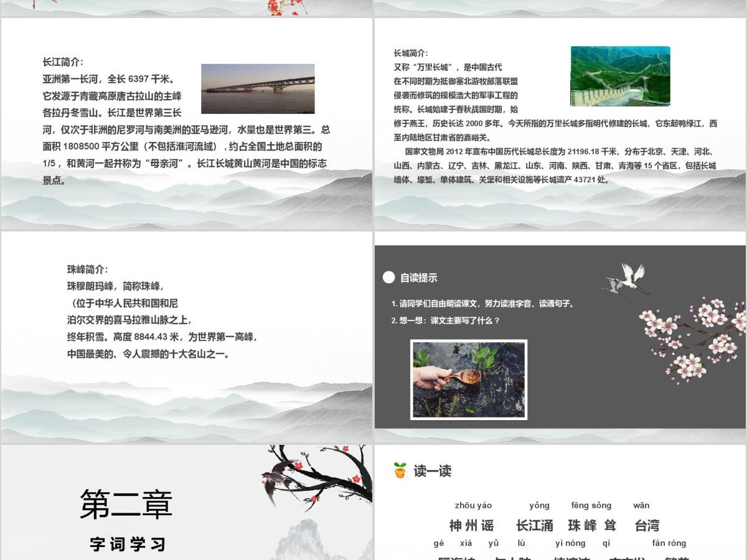This screenshot has height=560, width=747.
Task: Select the 第二章 字词学习 slide
Action: tap(187, 502)
